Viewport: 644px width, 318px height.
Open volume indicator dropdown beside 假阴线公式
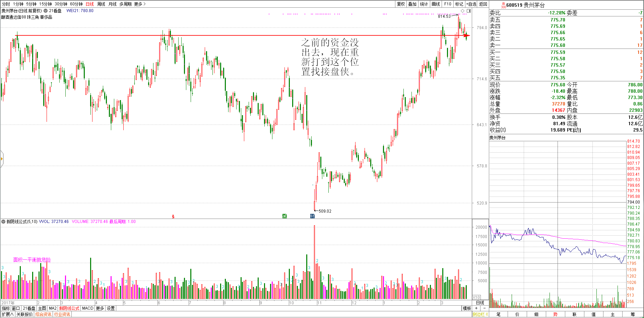[x=3, y=222]
